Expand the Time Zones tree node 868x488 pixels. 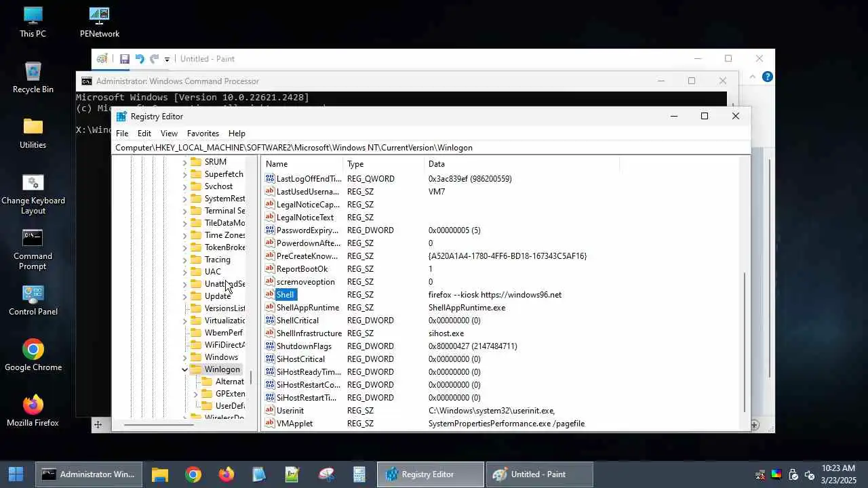(x=184, y=235)
